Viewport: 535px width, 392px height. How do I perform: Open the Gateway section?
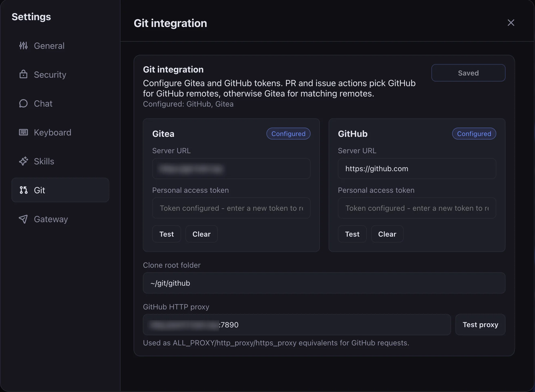pyautogui.click(x=60, y=219)
